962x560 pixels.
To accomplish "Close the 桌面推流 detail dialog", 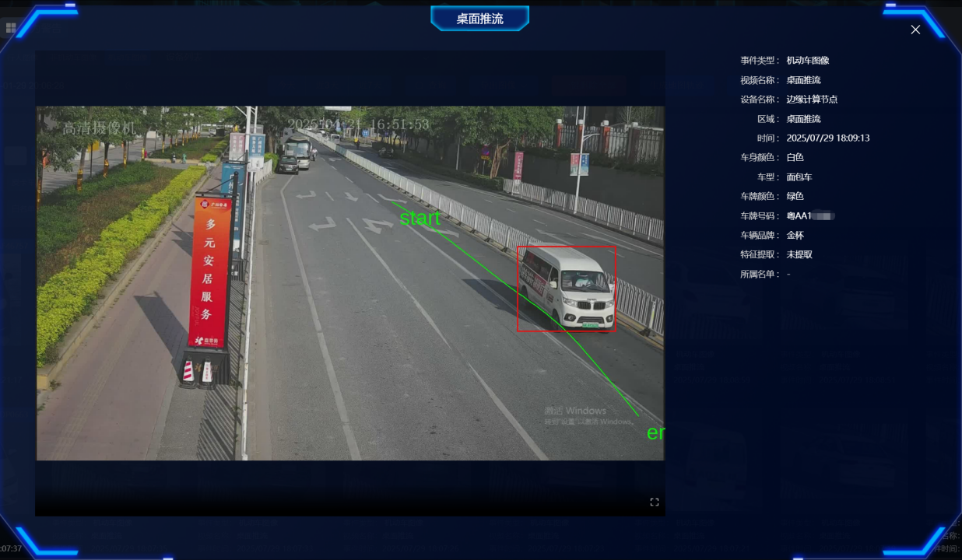I will pos(915,30).
